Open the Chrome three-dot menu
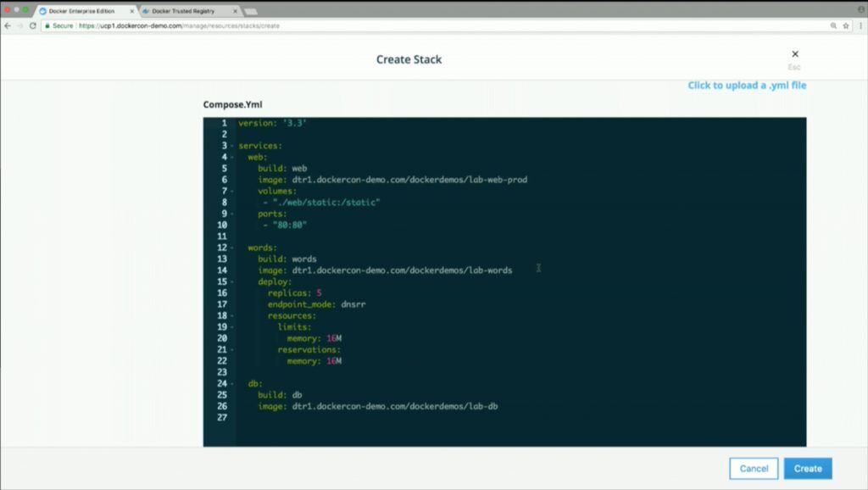Image resolution: width=868 pixels, height=490 pixels. click(861, 25)
